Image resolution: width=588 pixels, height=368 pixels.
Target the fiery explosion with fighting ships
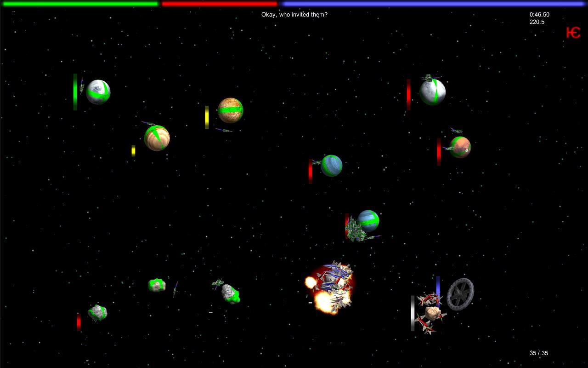[x=331, y=287]
